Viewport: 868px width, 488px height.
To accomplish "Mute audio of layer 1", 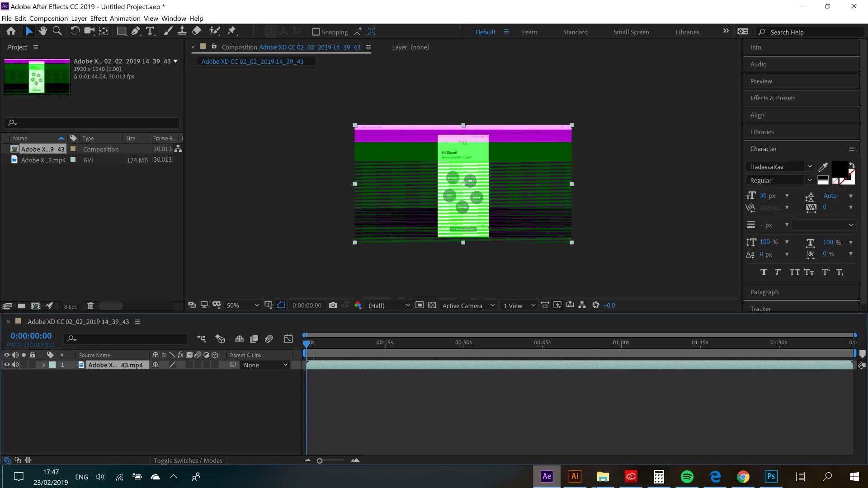I will point(15,365).
